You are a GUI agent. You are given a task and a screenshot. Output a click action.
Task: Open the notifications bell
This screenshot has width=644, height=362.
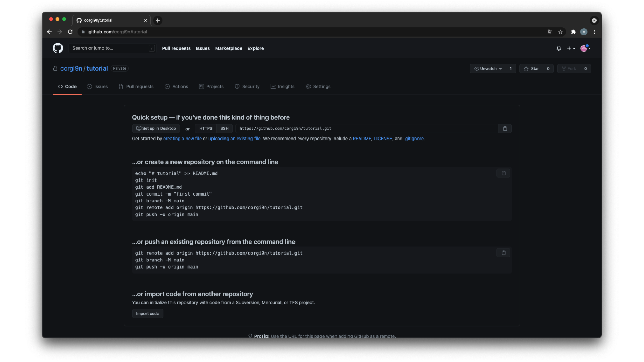pos(559,48)
